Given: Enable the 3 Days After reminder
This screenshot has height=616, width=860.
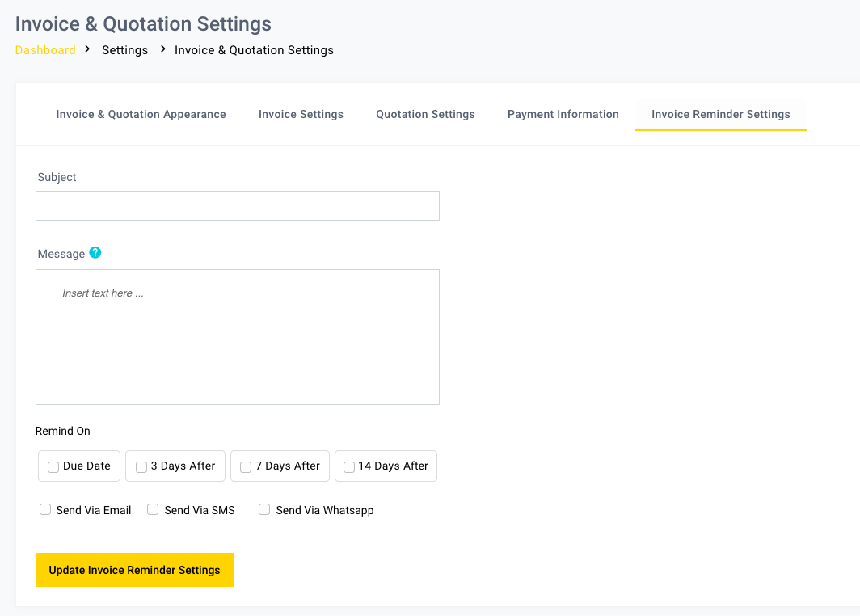Looking at the screenshot, I should (x=141, y=466).
